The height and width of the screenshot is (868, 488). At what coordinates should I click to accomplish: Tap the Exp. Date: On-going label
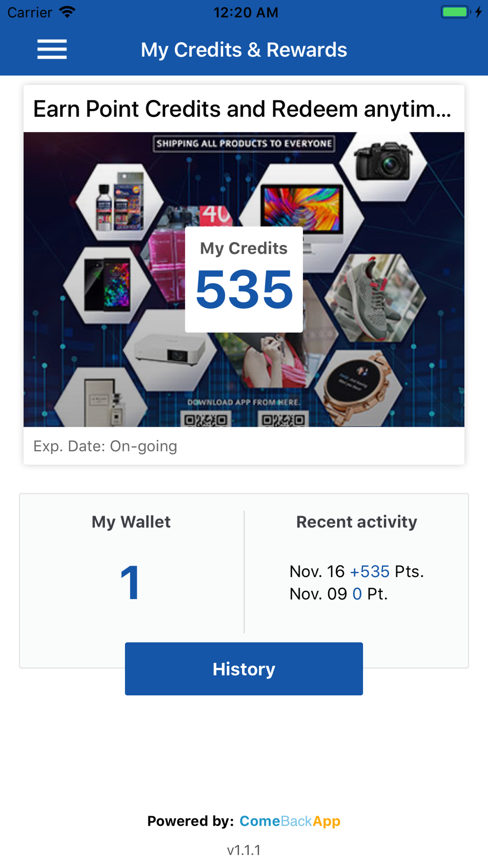click(105, 446)
